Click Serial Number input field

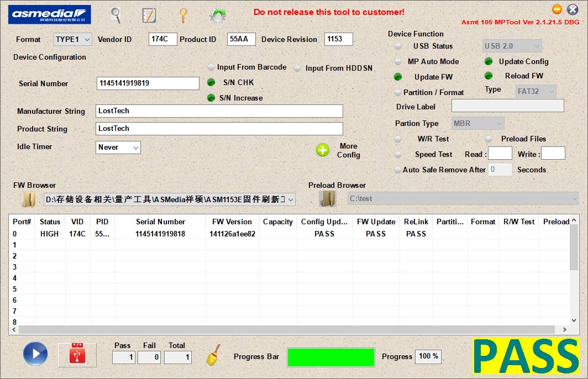pos(148,83)
